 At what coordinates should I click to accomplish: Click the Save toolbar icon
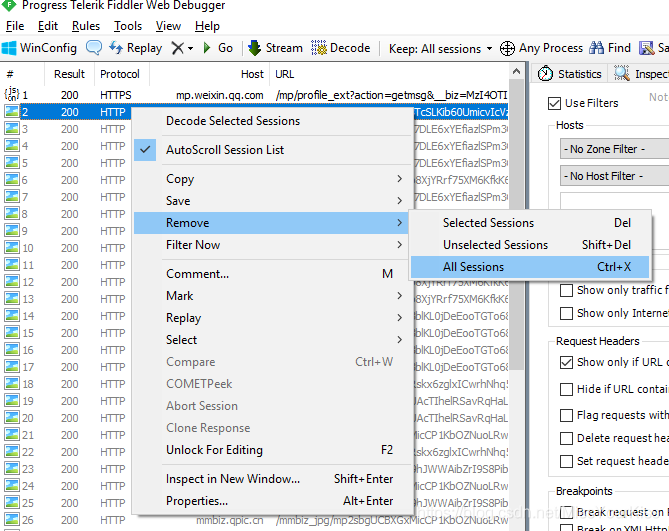(x=646, y=48)
